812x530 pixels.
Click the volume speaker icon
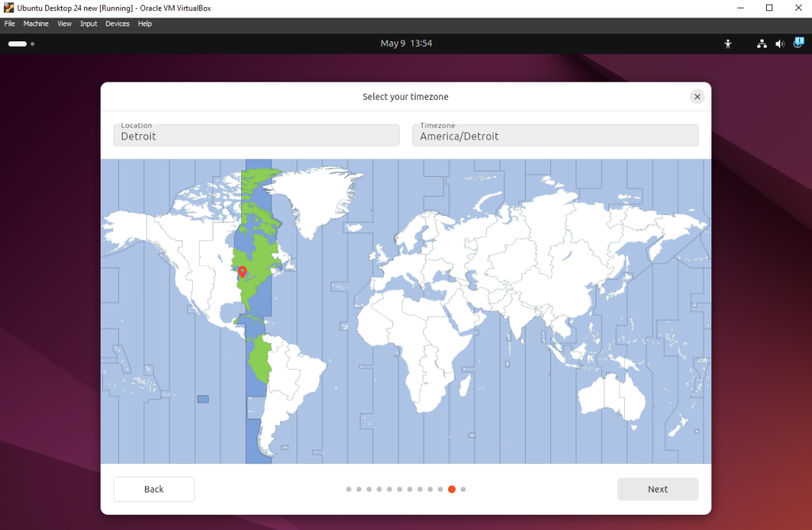[779, 44]
